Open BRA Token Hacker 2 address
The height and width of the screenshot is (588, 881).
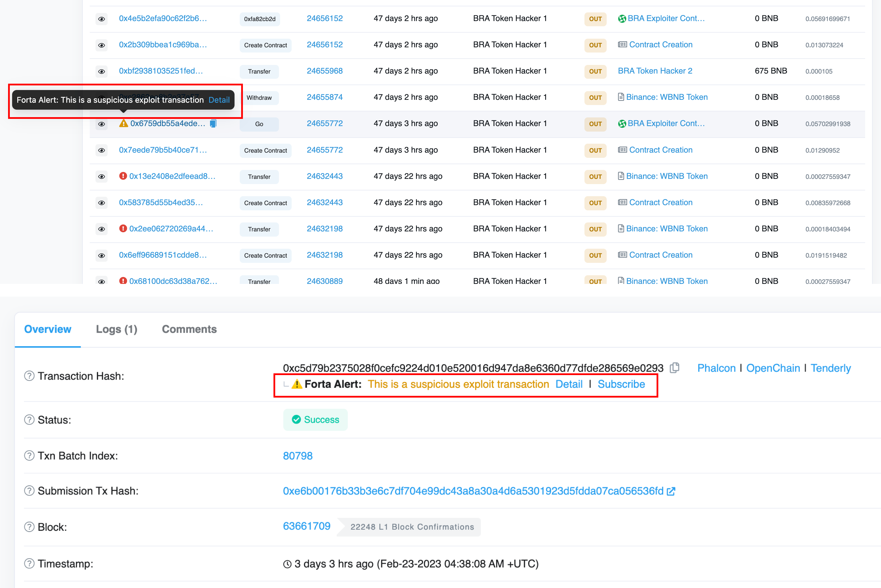[655, 71]
